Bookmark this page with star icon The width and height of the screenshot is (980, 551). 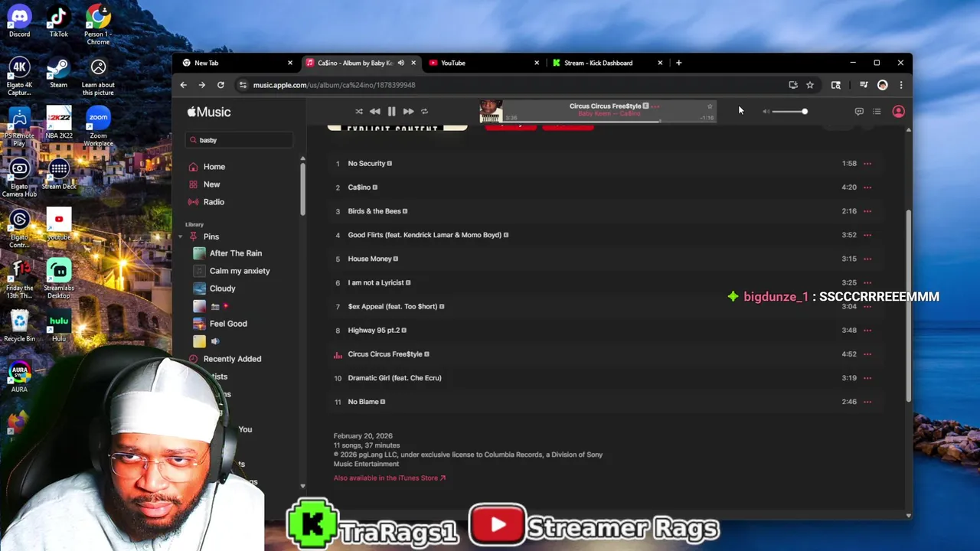810,85
